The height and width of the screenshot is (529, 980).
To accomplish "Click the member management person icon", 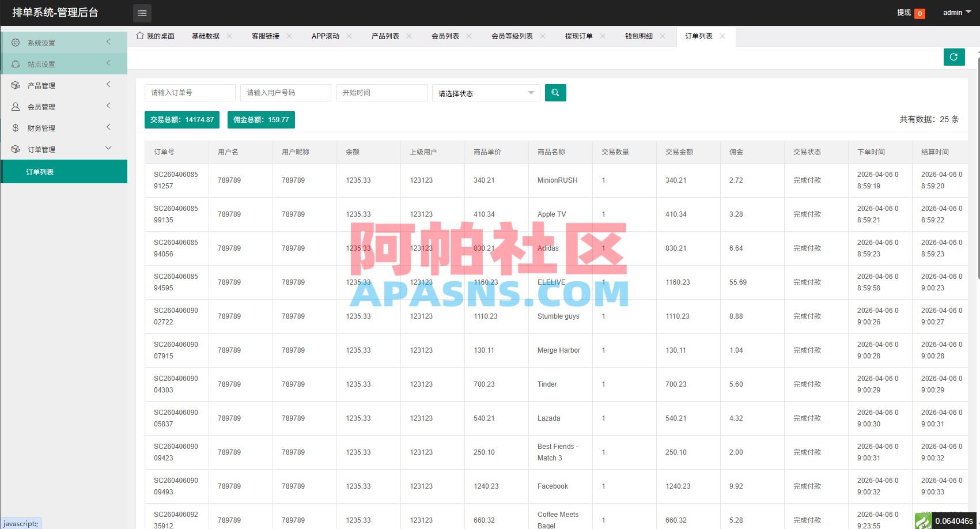I will point(16,107).
